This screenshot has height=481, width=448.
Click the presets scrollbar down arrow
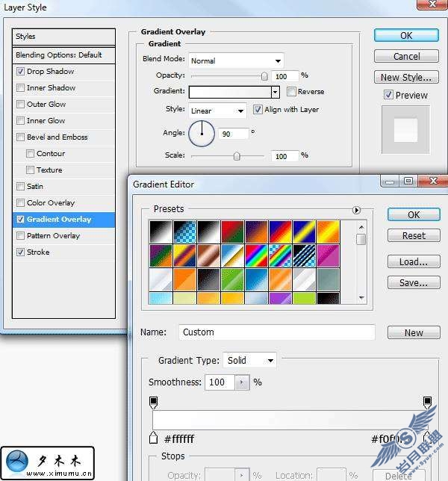[x=361, y=297]
